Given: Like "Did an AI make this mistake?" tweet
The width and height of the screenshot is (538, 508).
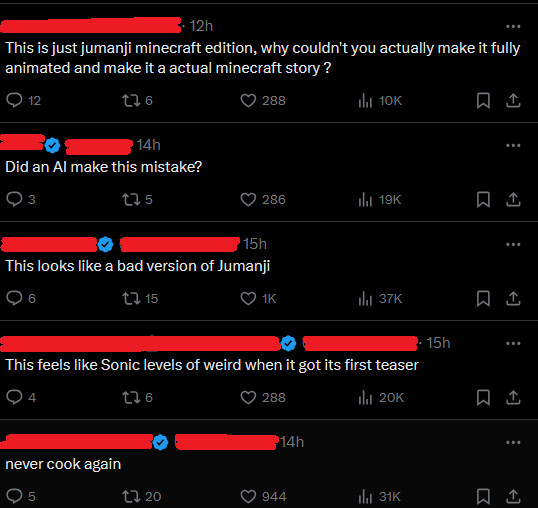Looking at the screenshot, I should click(x=263, y=199).
